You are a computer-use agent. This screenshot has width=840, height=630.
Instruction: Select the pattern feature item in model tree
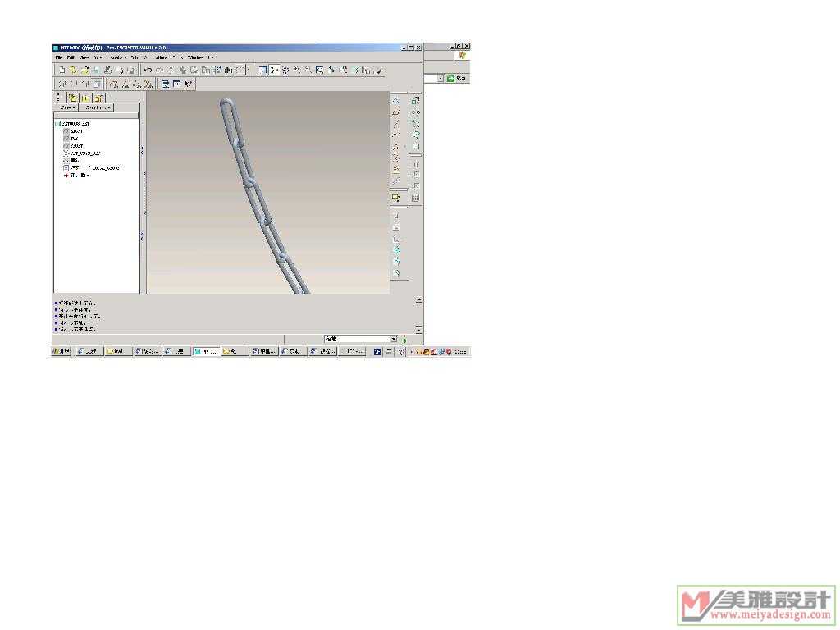click(x=92, y=167)
